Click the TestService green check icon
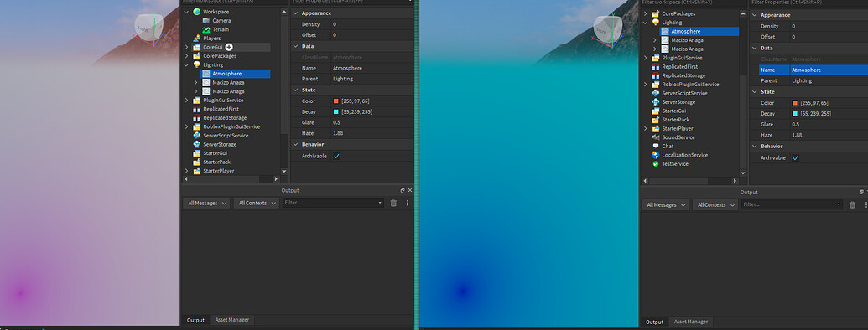Screen dimensions: 868x330 point(656,164)
